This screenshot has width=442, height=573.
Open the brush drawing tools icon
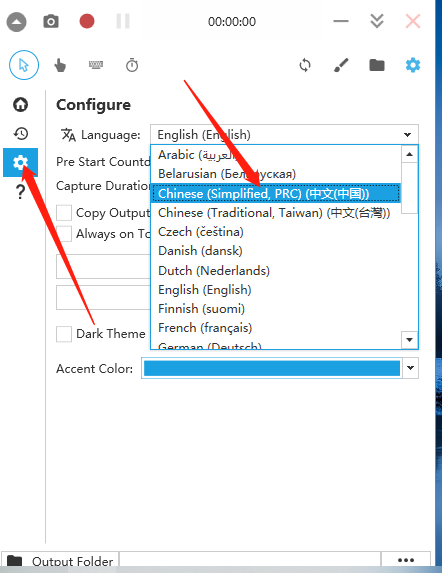[x=341, y=65]
